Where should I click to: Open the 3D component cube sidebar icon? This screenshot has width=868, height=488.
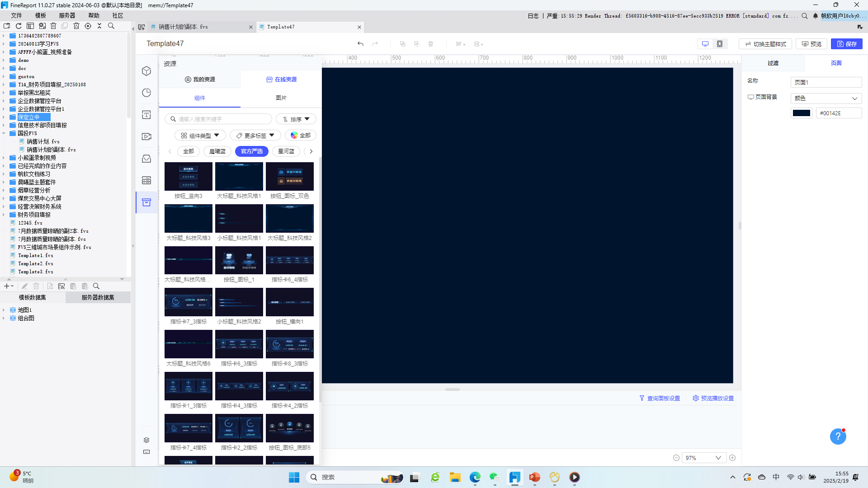coord(146,71)
